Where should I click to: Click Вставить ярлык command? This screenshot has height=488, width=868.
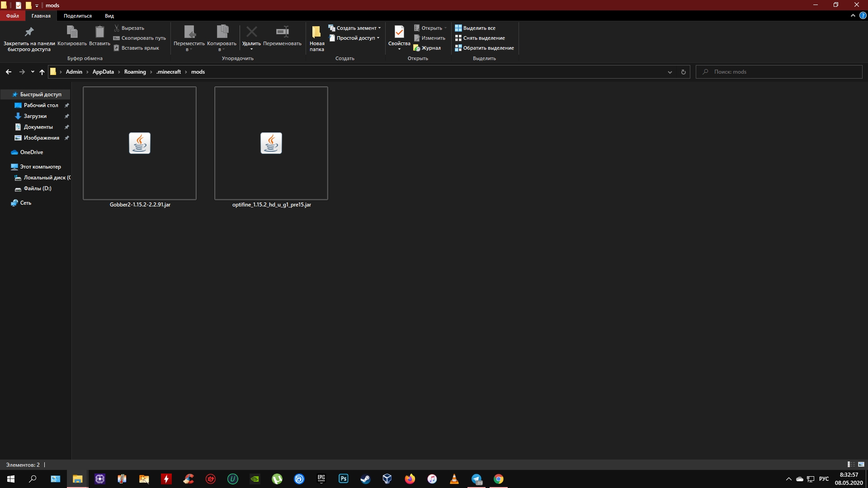136,48
